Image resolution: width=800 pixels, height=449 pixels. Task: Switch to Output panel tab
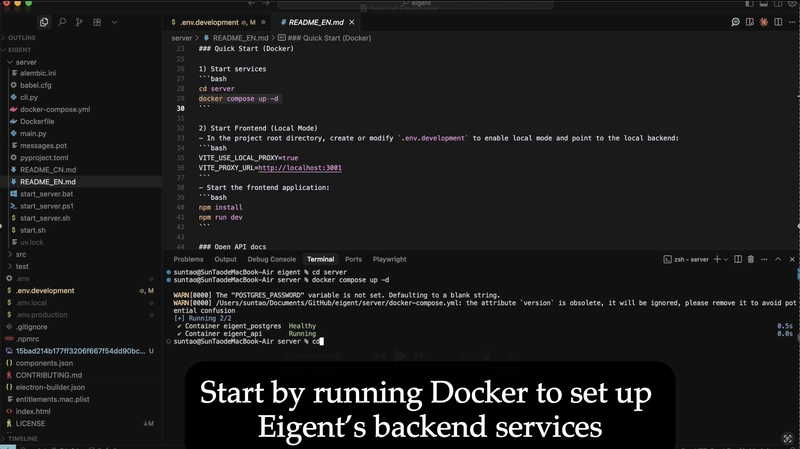click(225, 259)
